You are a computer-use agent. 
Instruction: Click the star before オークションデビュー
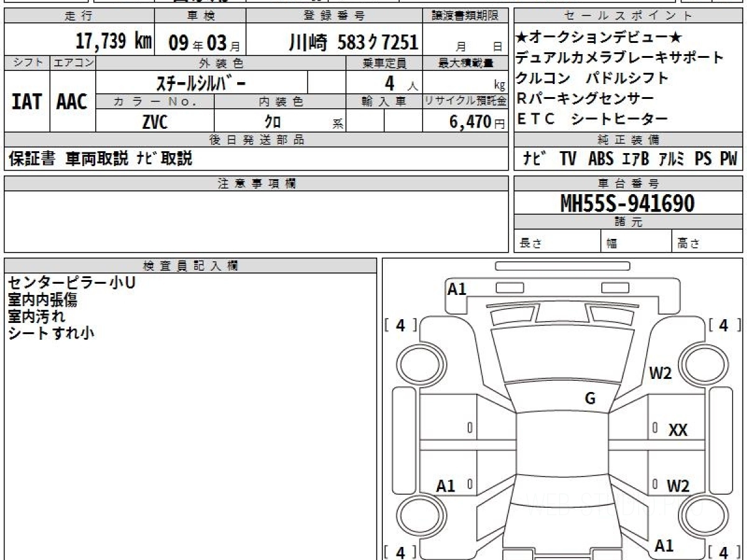520,37
